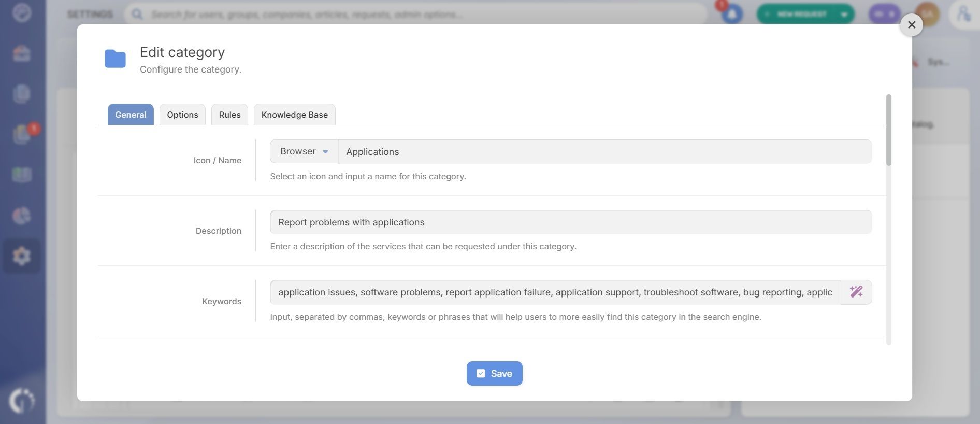Click 'Configure the category.' subtitle
The width and height of the screenshot is (980, 424).
tap(191, 69)
